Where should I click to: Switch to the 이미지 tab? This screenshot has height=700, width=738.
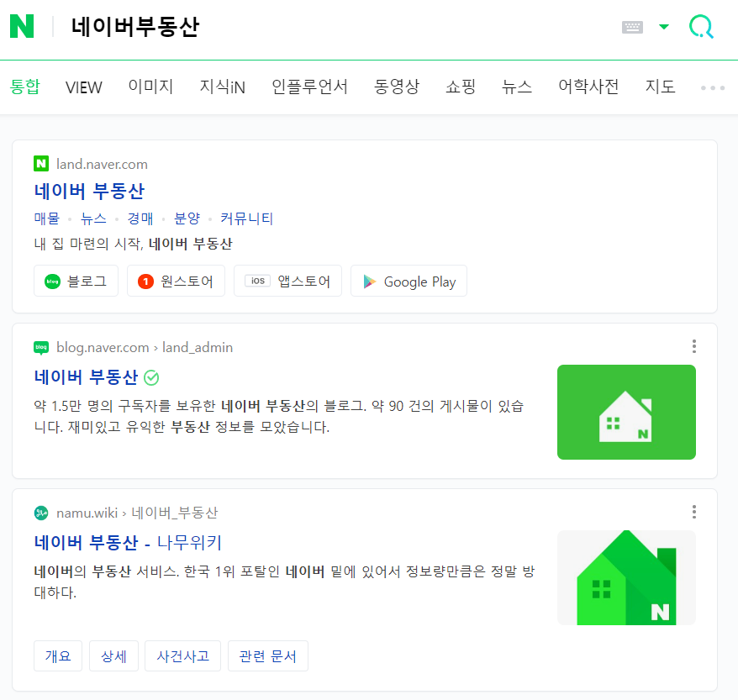tap(150, 87)
